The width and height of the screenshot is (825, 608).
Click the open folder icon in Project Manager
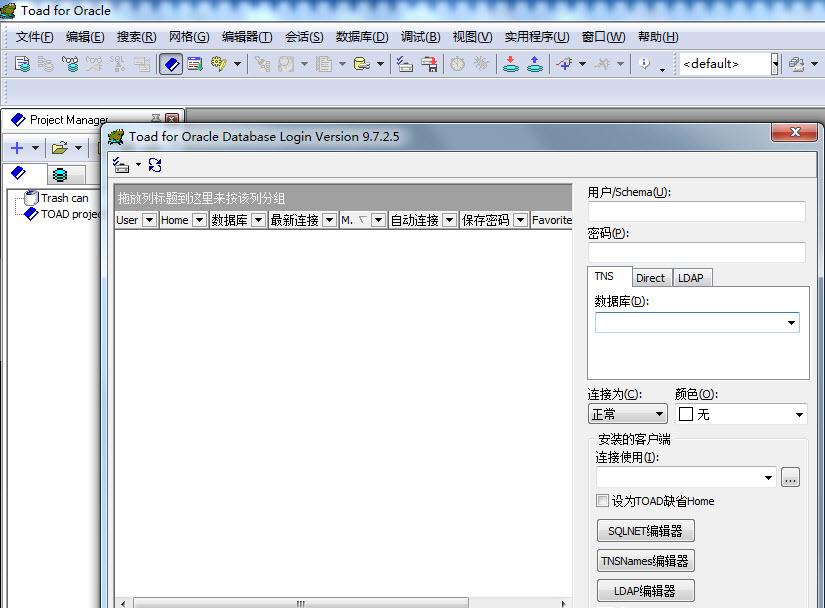(x=60, y=148)
